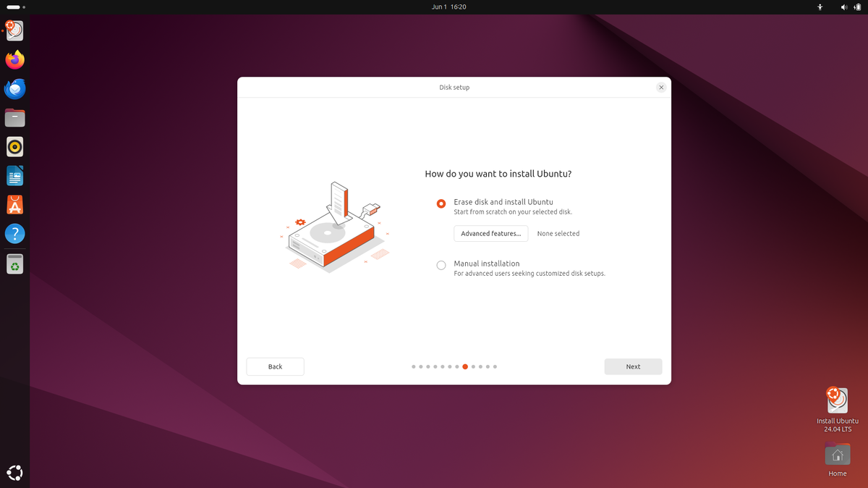Click 'For advanced users seeking customized disk setups.'

click(529, 274)
